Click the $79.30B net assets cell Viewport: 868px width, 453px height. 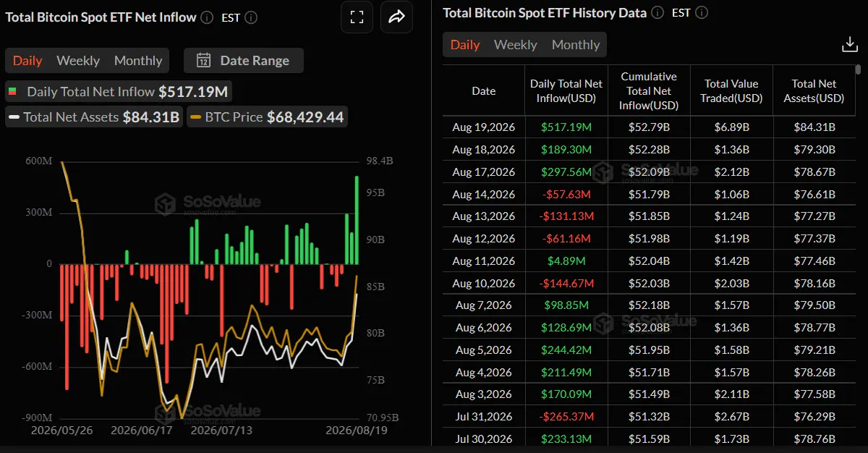(x=814, y=150)
